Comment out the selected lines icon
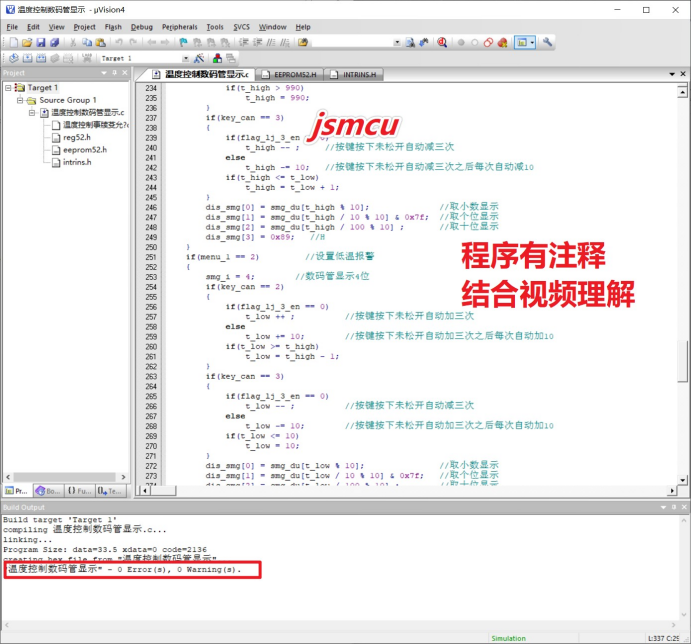This screenshot has height=644, width=691. click(x=271, y=42)
